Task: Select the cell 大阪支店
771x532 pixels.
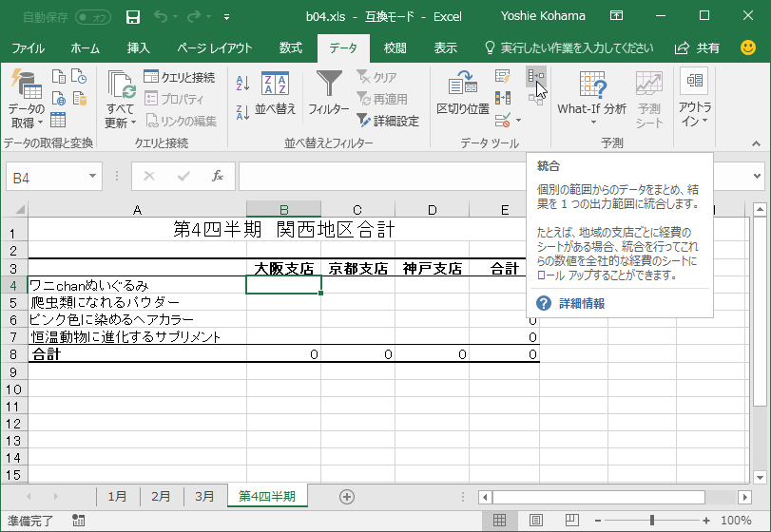Action: [x=283, y=268]
